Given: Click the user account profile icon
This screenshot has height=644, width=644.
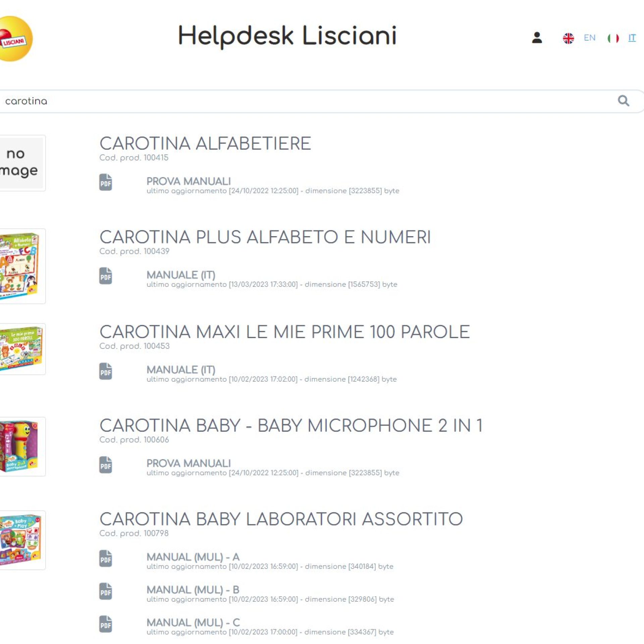Looking at the screenshot, I should click(537, 38).
